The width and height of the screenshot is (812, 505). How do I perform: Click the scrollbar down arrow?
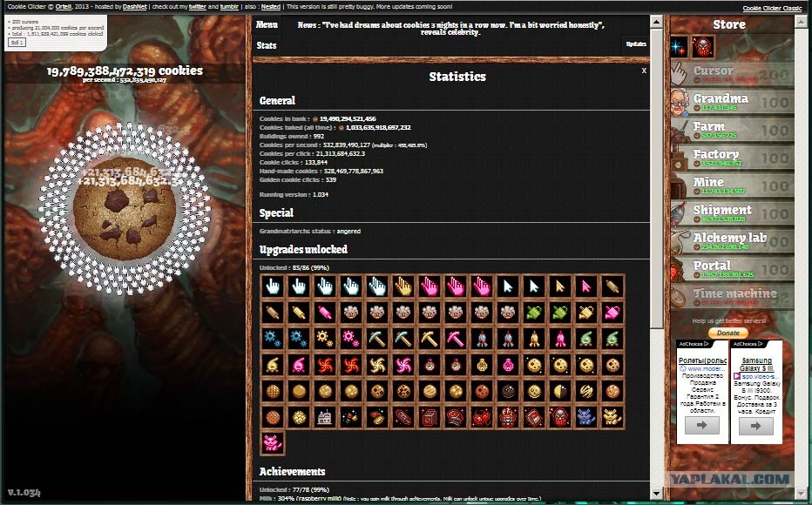point(656,493)
